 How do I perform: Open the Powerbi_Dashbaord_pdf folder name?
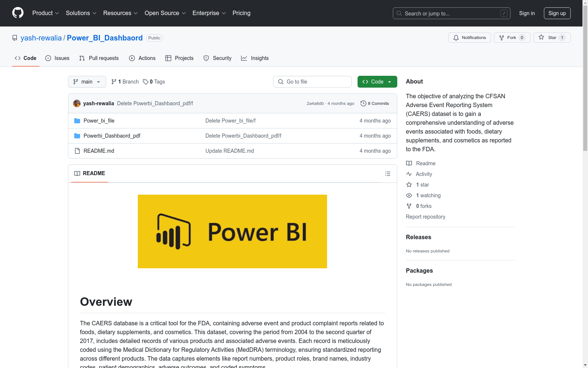(112, 136)
